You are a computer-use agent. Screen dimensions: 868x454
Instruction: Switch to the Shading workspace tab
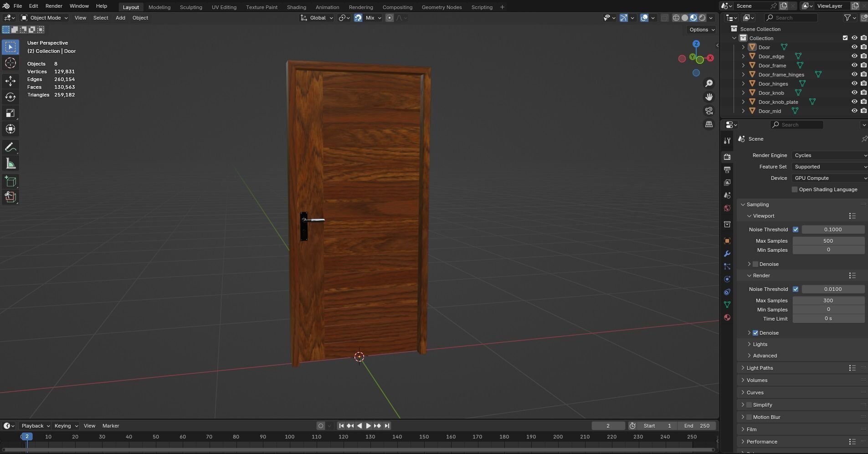[297, 7]
